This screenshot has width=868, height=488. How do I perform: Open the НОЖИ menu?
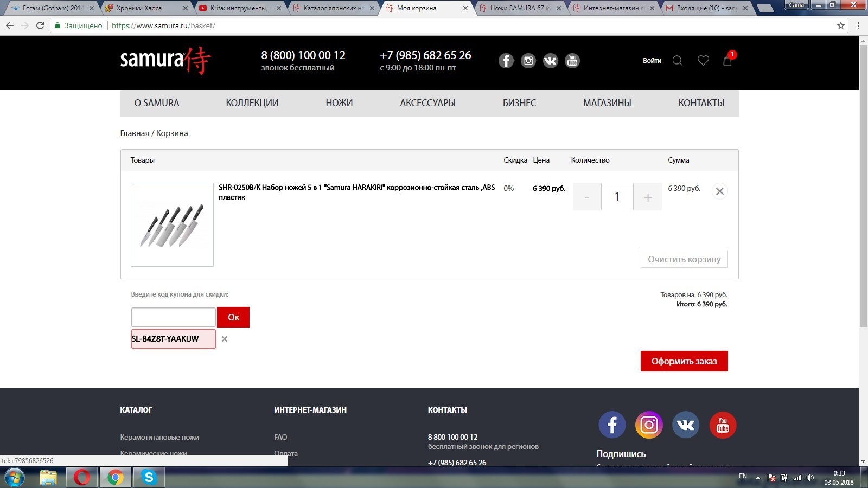(339, 103)
